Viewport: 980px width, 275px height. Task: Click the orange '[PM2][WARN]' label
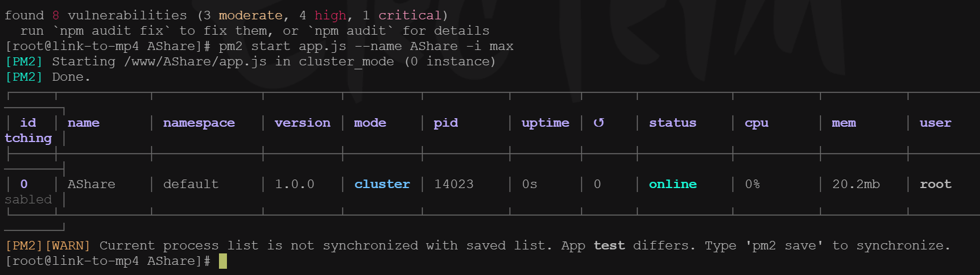tap(48, 245)
